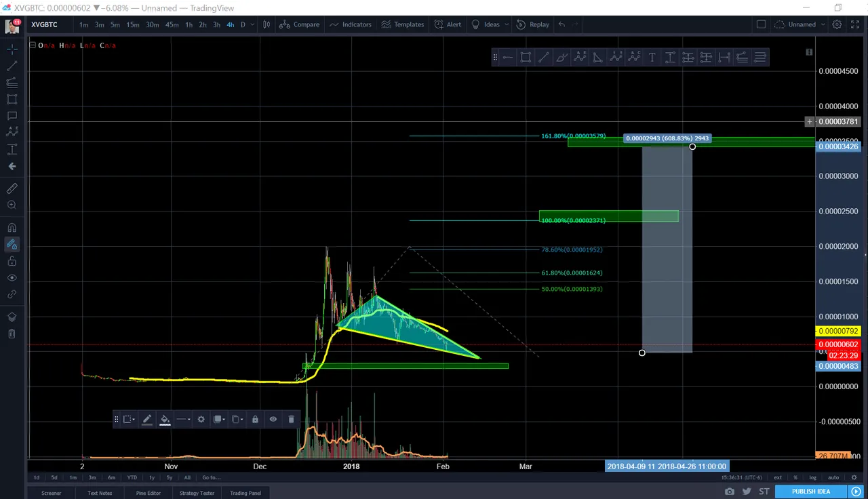Delete selected drawing via floating toolbar trash

291,419
